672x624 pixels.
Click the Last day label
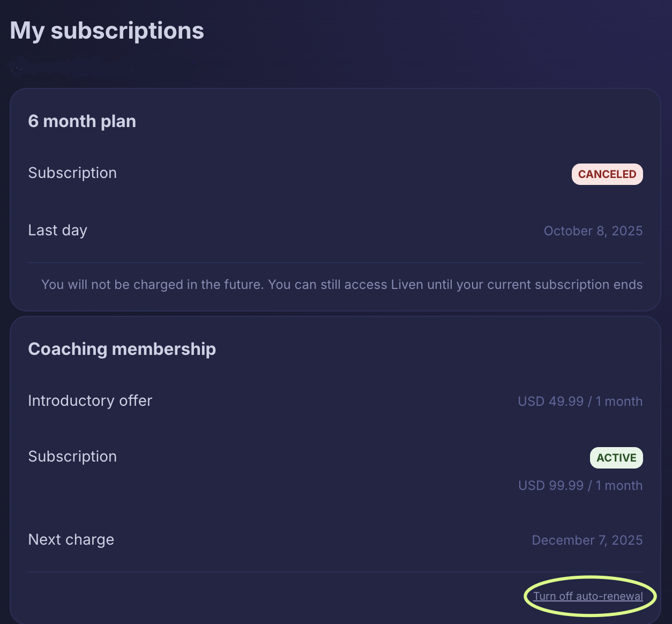(57, 231)
